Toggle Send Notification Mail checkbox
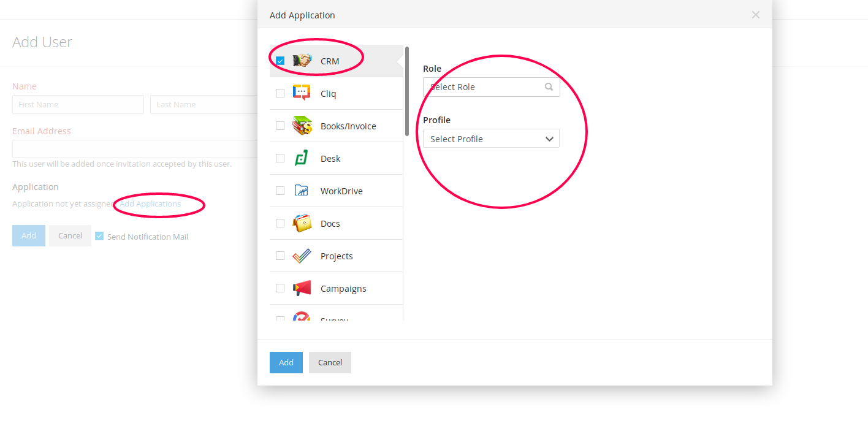868x426 pixels. click(99, 236)
